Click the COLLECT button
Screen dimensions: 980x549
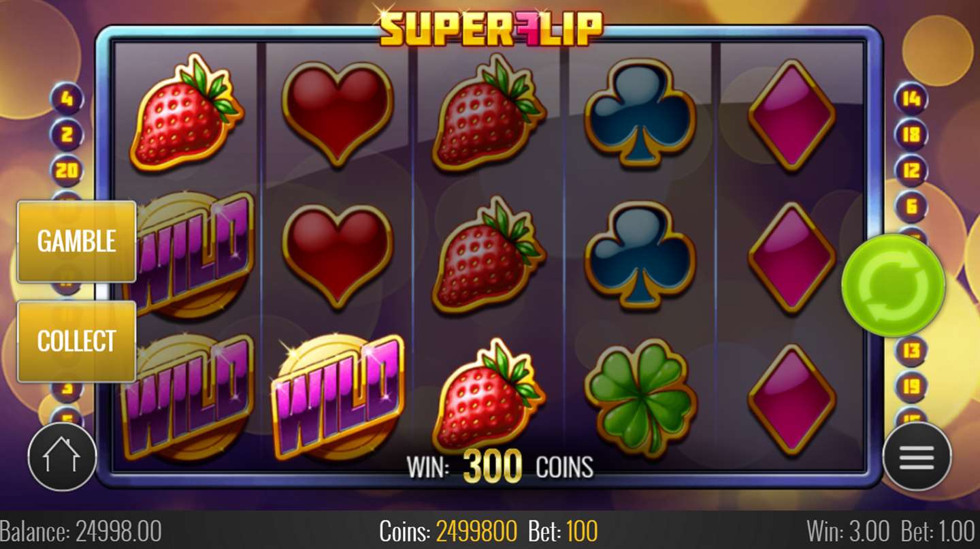[76, 341]
